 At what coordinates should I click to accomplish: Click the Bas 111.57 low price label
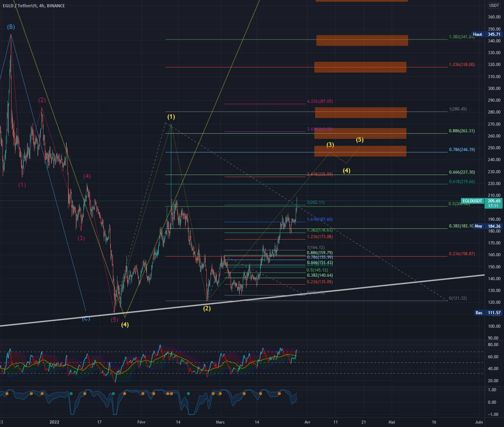coord(488,313)
